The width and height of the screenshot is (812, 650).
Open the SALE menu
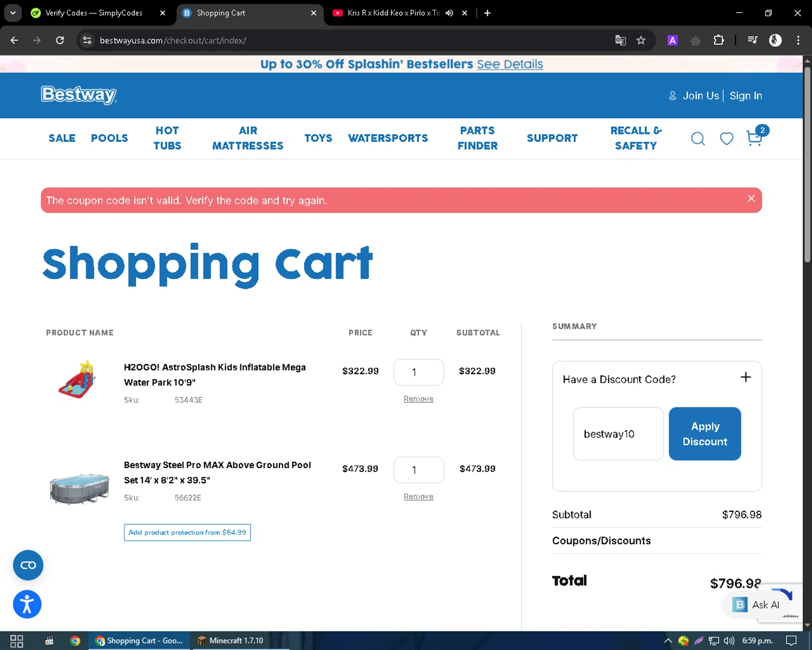pyautogui.click(x=62, y=138)
